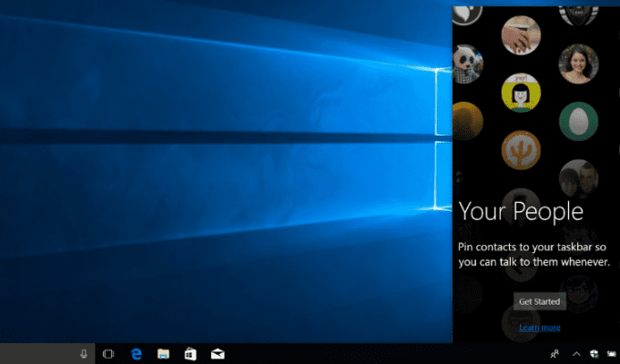Expand the hidden system tray icons chevron
Viewport: 620px width, 364px height.
point(576,354)
